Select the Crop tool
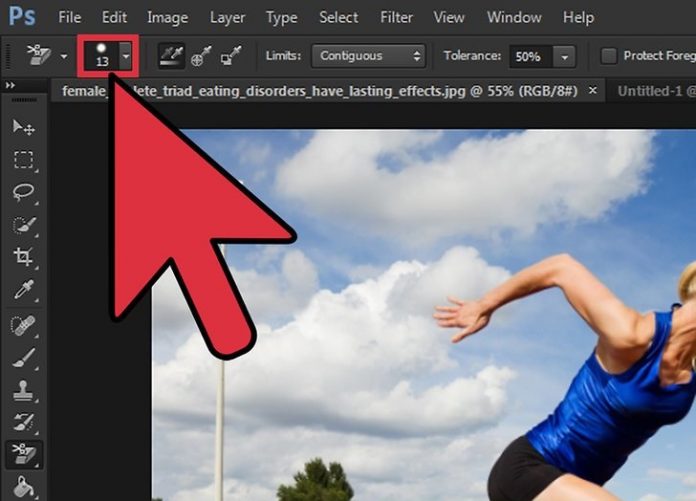The width and height of the screenshot is (696, 501). (x=23, y=257)
